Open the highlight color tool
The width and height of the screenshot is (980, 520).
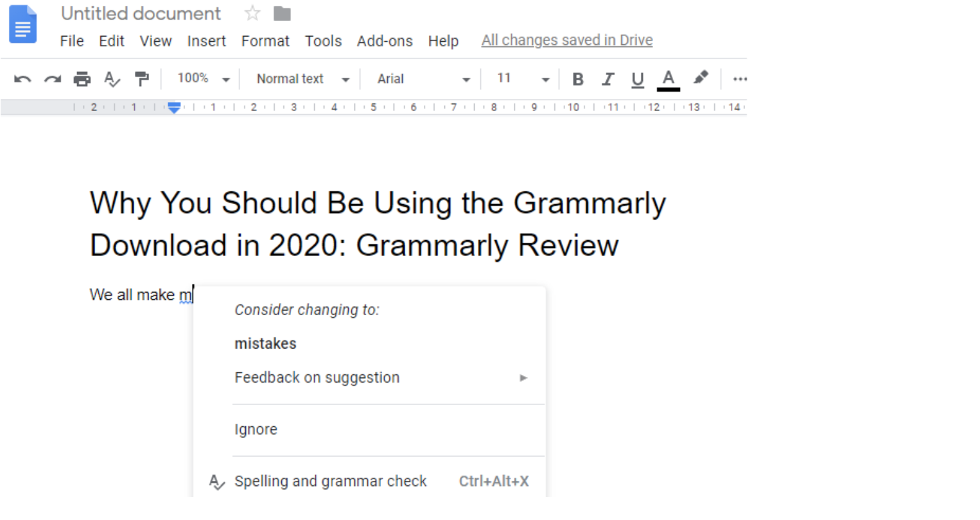pos(700,78)
